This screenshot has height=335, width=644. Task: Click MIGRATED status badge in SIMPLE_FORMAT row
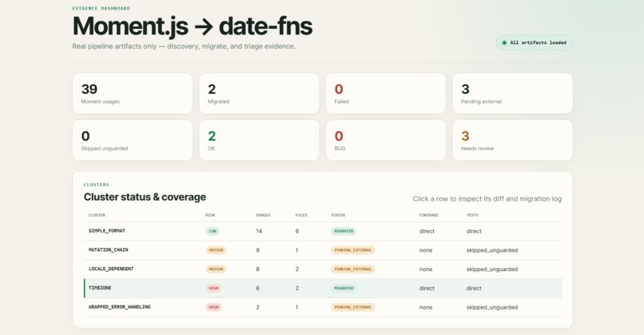coord(344,231)
